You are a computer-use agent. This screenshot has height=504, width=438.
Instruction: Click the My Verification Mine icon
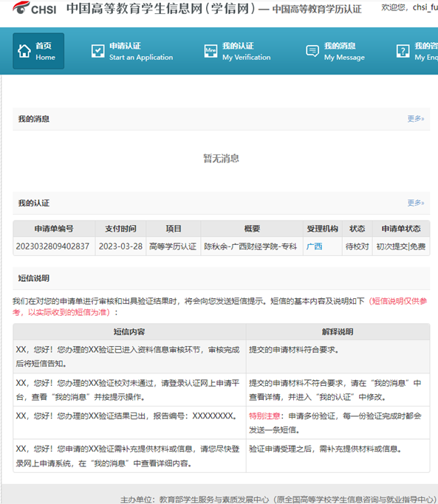(x=211, y=51)
